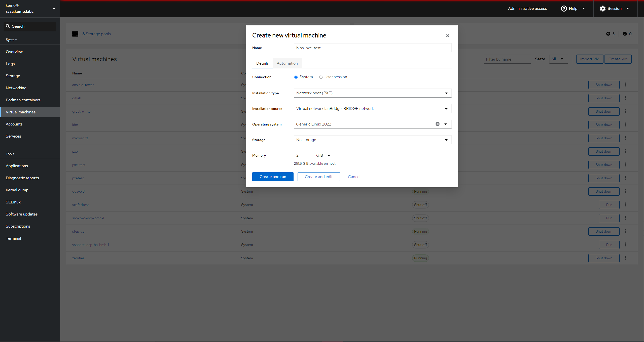
Task: Open Networking in the sidebar menu
Action: tap(16, 88)
